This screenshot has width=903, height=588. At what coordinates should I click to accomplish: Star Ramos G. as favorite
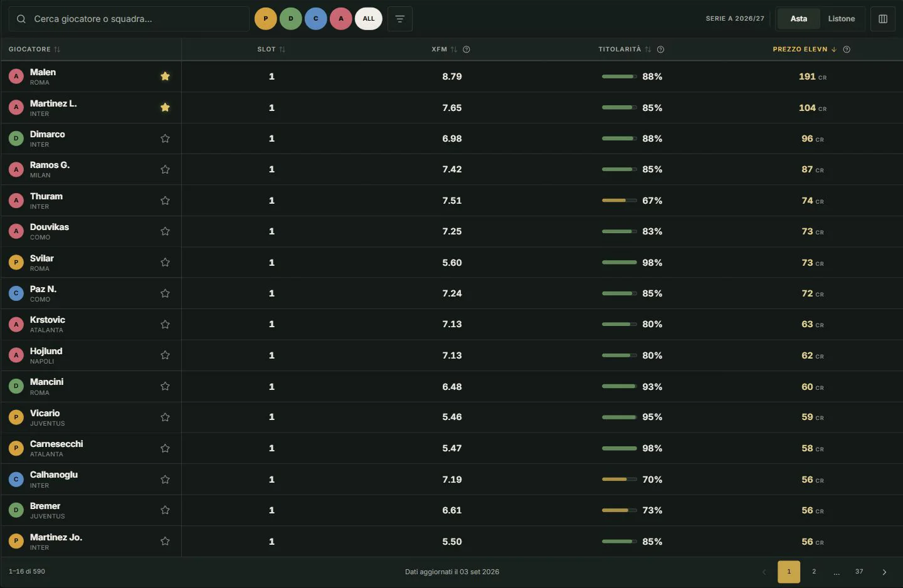click(x=165, y=169)
